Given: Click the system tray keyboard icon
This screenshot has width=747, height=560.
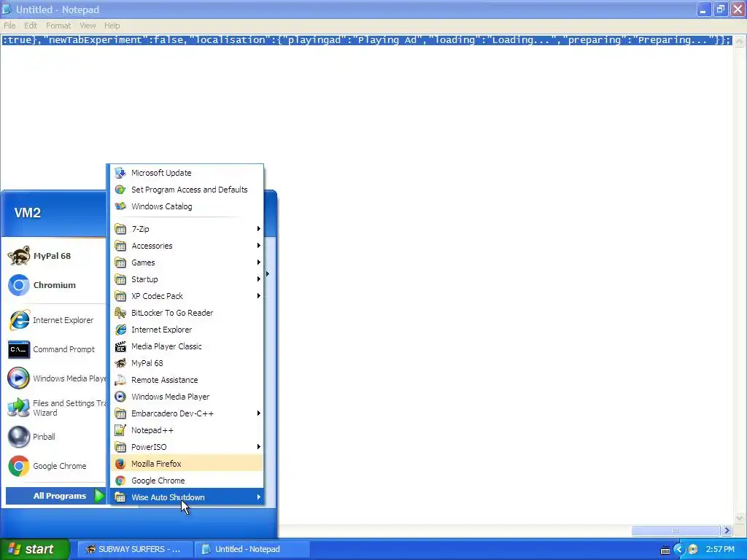Looking at the screenshot, I should (x=665, y=551).
